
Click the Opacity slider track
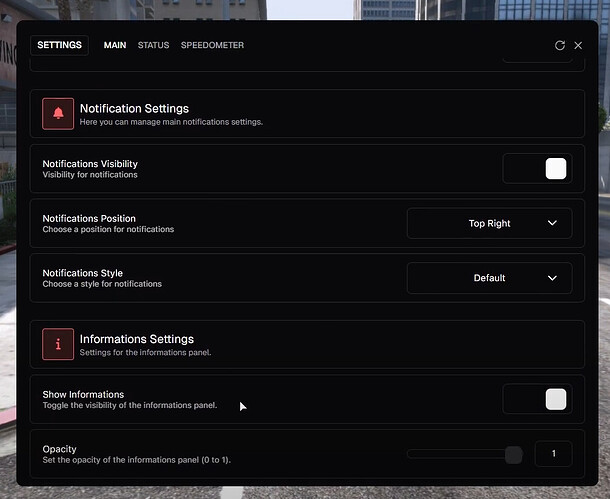tap(464, 454)
